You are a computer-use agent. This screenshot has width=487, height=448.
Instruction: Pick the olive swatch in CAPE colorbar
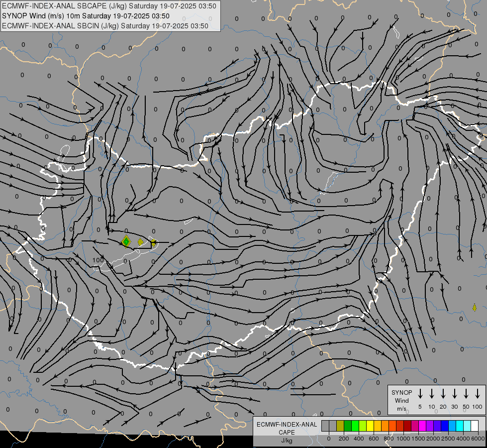point(340,426)
